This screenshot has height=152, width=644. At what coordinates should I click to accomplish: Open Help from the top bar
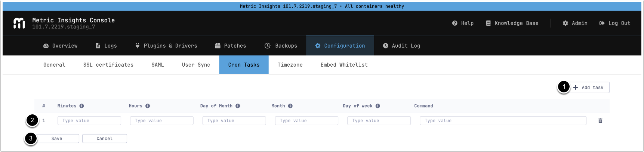(x=463, y=23)
